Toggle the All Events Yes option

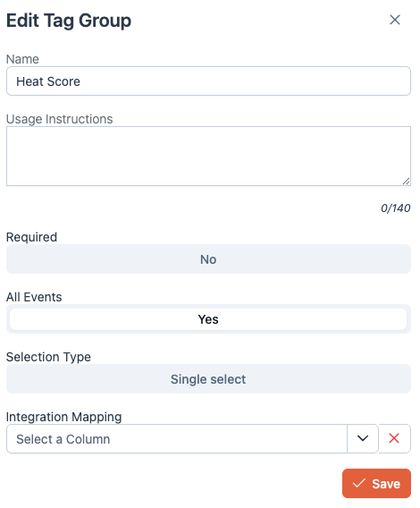[x=208, y=319]
